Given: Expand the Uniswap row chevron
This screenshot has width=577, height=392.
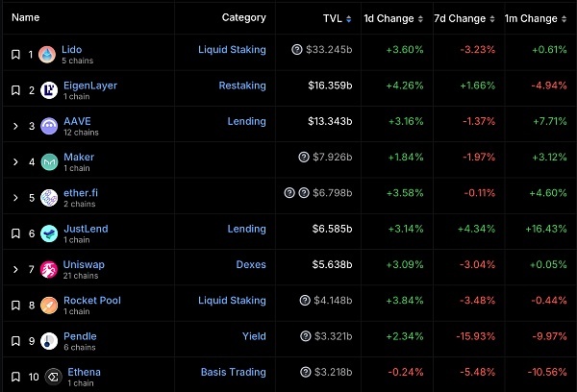Looking at the screenshot, I should tap(15, 269).
